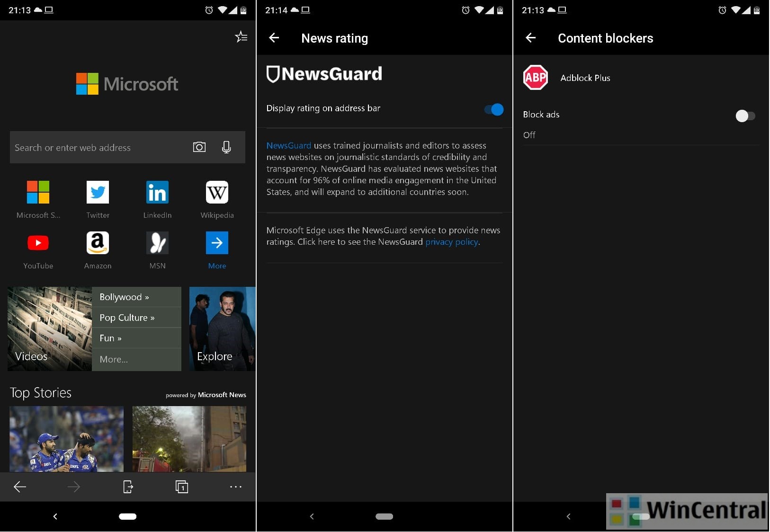Open the Amazon shortcut
770x532 pixels.
98,243
